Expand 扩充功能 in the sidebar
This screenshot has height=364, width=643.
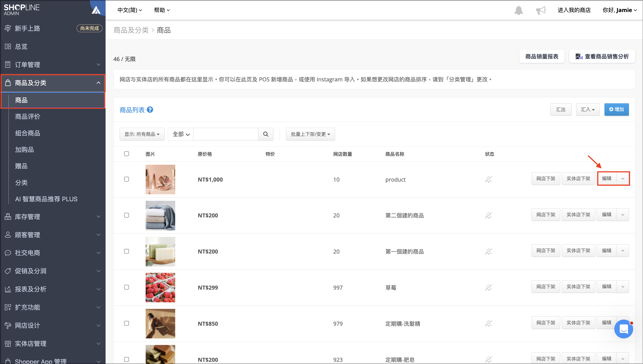[x=53, y=307]
